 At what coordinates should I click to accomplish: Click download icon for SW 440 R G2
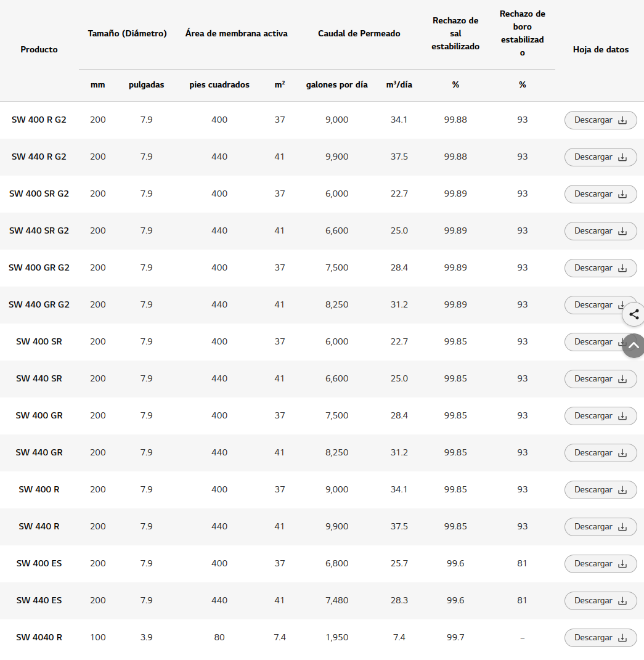tap(622, 157)
